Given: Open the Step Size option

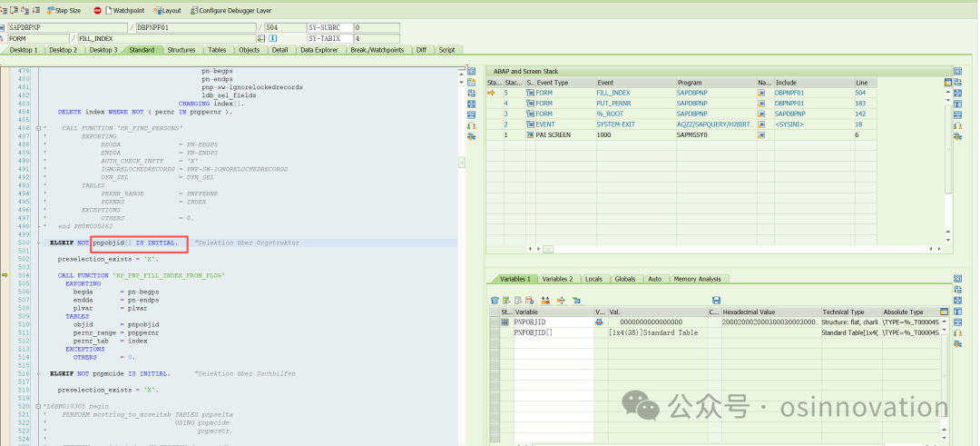Looking at the screenshot, I should click(64, 11).
